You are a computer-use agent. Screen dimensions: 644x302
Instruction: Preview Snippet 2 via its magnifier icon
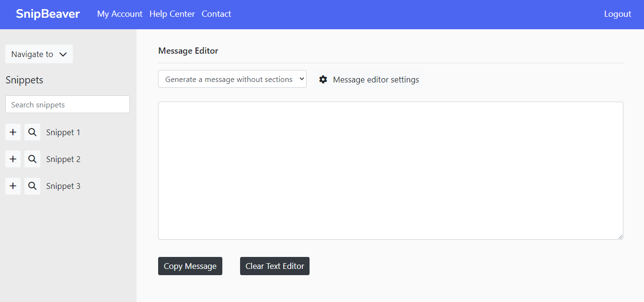click(x=32, y=159)
